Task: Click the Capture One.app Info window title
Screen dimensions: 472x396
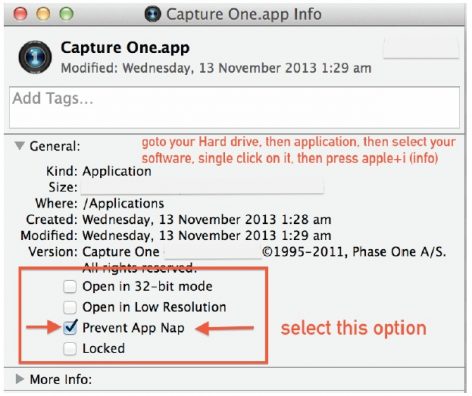Action: (244, 14)
